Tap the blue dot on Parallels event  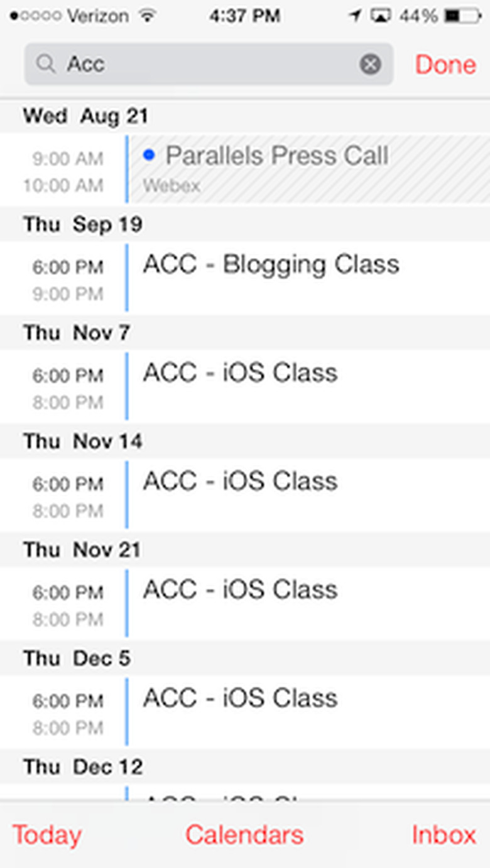149,156
